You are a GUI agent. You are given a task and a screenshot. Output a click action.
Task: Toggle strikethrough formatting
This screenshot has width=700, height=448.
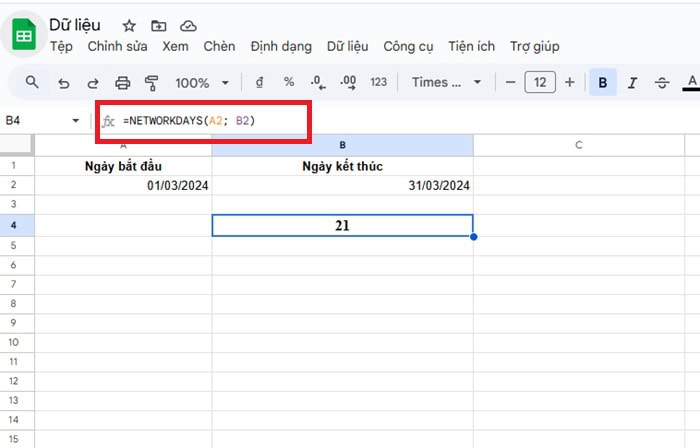click(x=660, y=82)
